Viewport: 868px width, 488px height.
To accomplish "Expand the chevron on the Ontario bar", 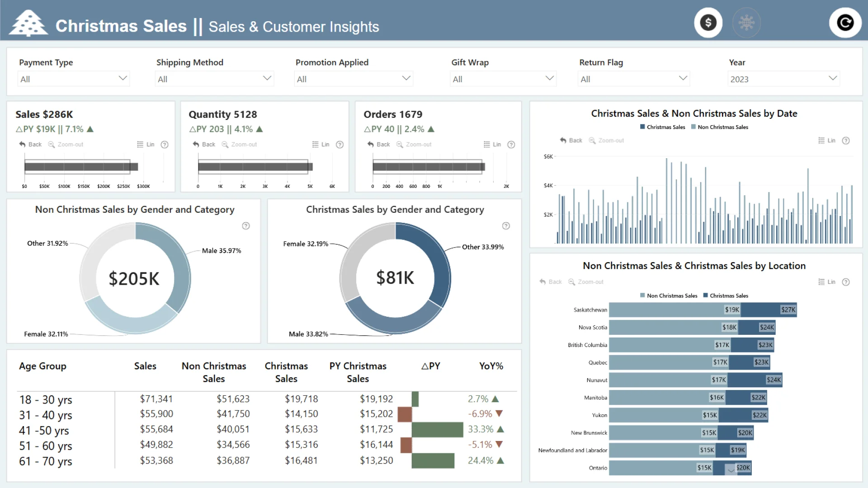I will click(x=731, y=470).
